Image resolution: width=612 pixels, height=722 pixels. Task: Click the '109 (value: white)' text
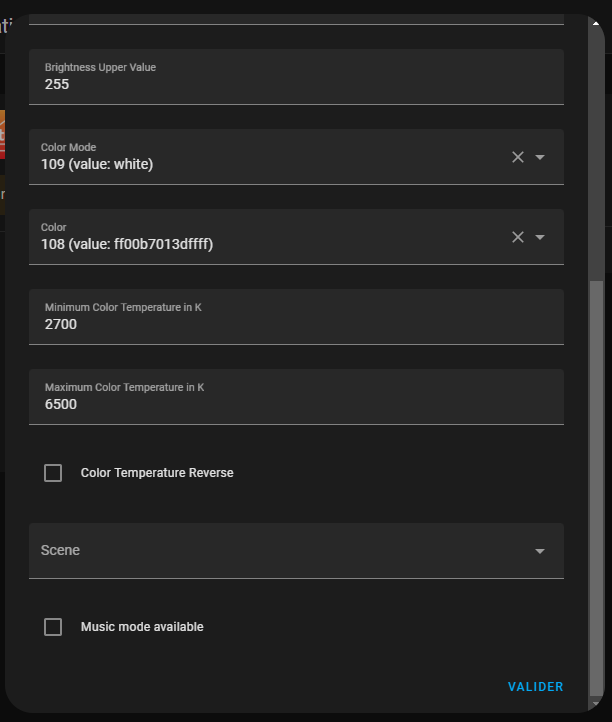[97, 164]
